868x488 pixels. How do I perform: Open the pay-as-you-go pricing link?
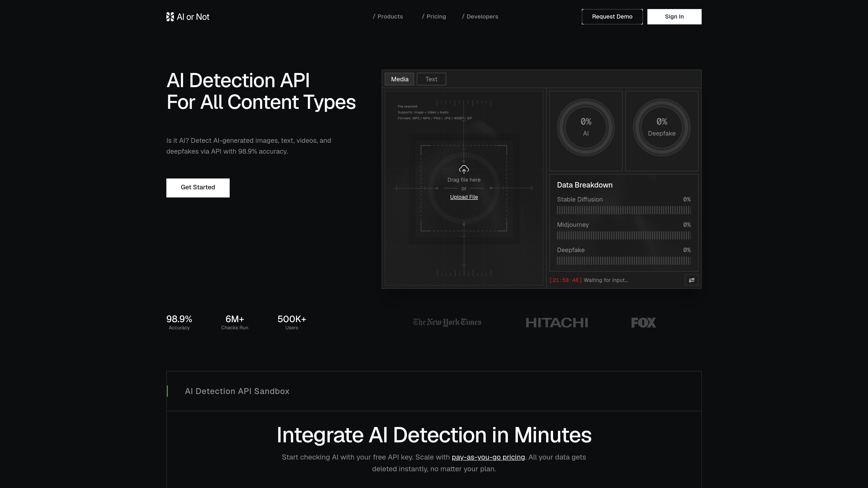click(488, 457)
